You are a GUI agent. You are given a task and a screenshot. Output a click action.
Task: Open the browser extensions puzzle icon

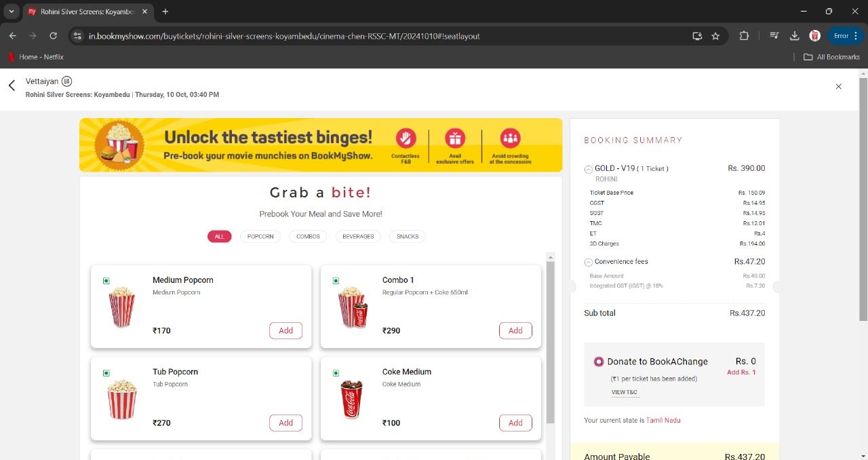tap(744, 36)
